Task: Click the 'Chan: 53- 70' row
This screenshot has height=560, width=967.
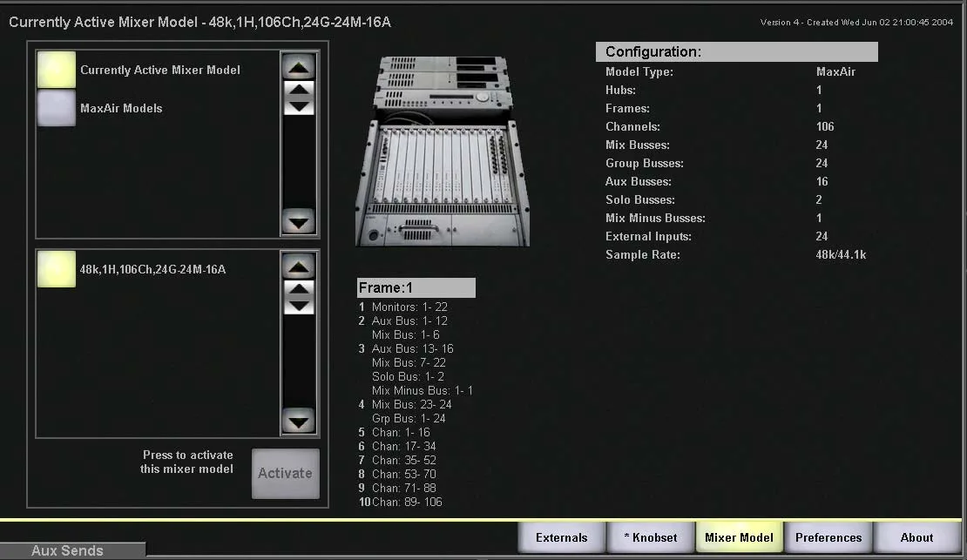Action: coord(403,475)
